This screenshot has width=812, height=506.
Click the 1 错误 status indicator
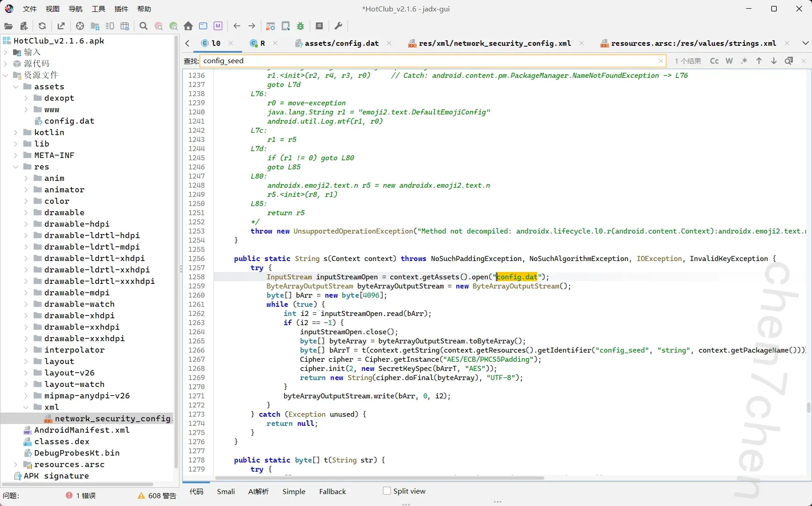[x=81, y=495]
